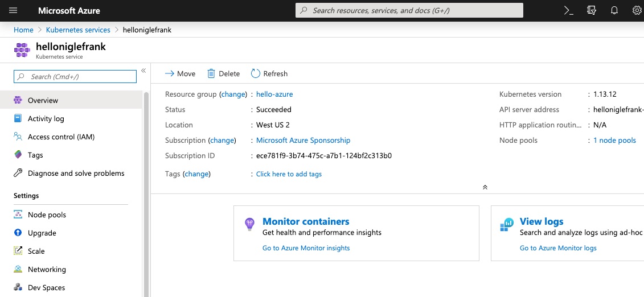Viewport: 644px width, 297px height.
Task: Open the View logs heading link
Action: (x=542, y=221)
